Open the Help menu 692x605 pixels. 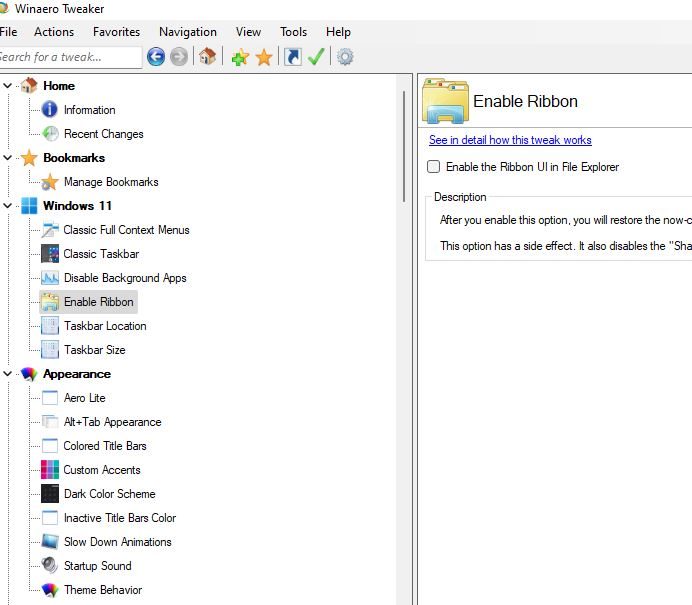[338, 32]
